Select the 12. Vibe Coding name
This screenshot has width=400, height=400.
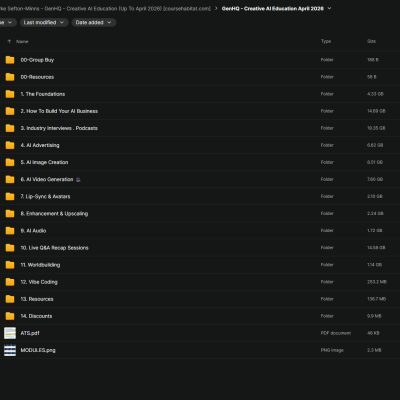click(x=39, y=282)
